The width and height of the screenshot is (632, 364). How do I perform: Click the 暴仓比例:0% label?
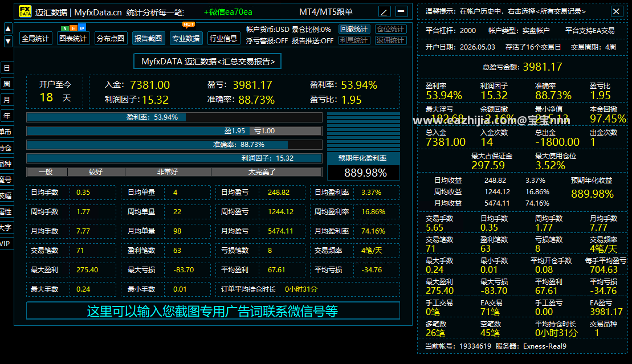click(x=311, y=30)
